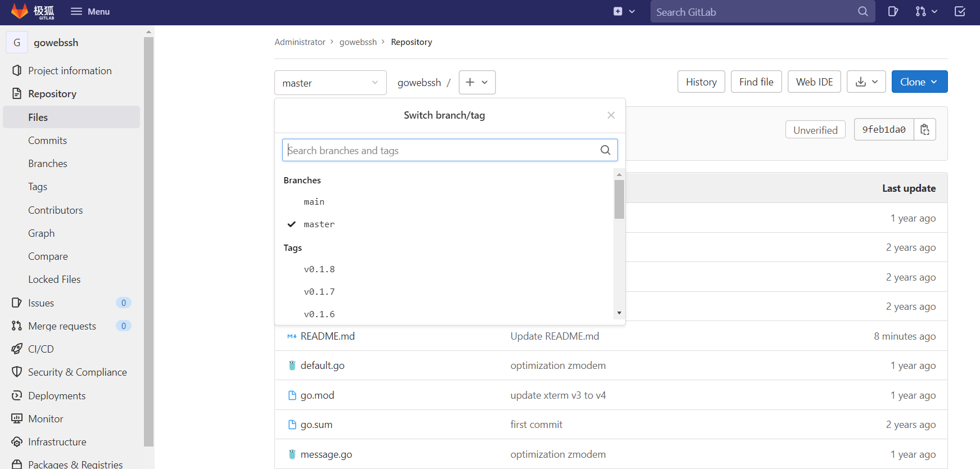
Task: Select the main branch
Action: click(x=314, y=201)
